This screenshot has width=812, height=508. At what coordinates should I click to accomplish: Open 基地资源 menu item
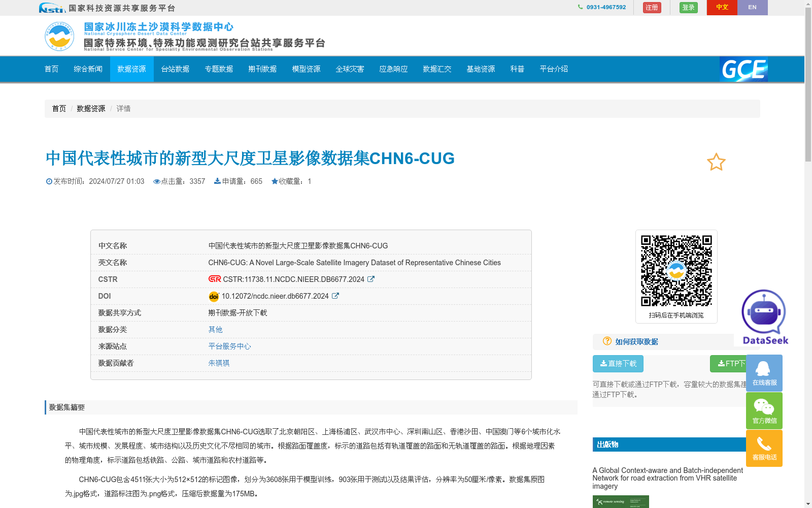(481, 69)
